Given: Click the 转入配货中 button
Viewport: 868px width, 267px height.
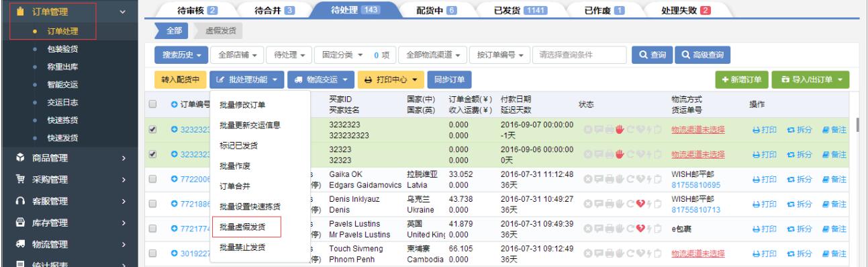Looking at the screenshot, I should pos(180,80).
